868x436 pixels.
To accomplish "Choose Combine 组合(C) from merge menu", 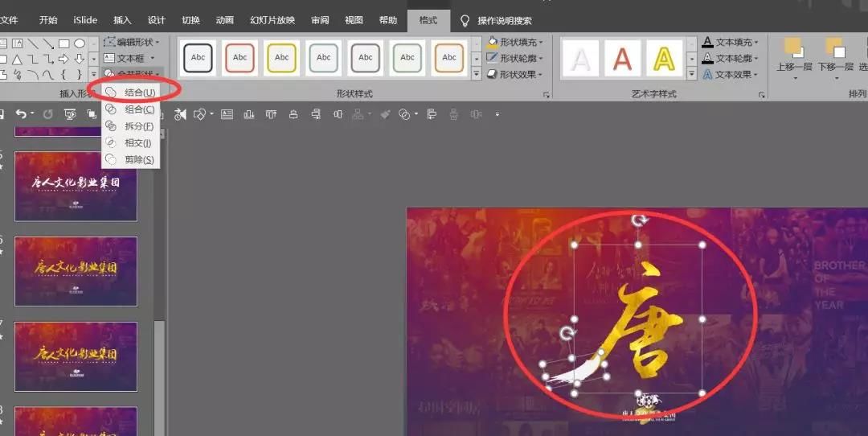I will click(x=132, y=109).
